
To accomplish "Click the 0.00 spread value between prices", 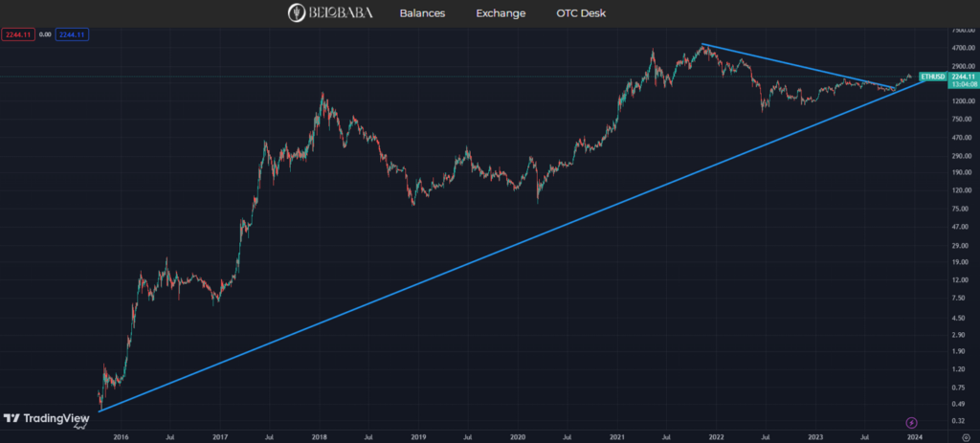I will tap(46, 34).
